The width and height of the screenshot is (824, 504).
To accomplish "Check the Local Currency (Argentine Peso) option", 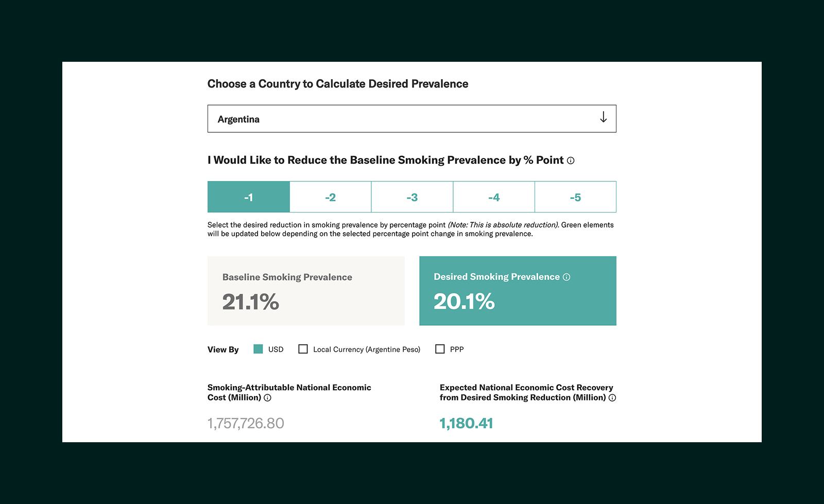I will (303, 349).
